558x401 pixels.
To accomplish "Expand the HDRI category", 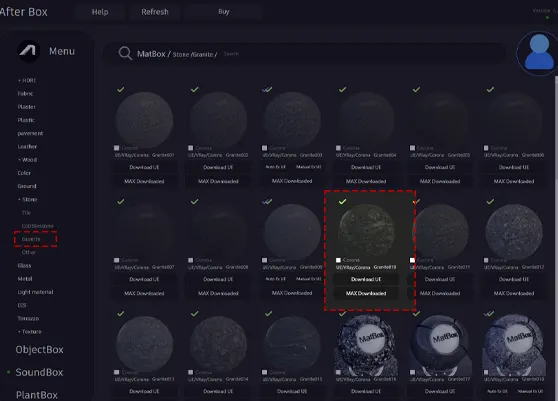I will point(27,80).
